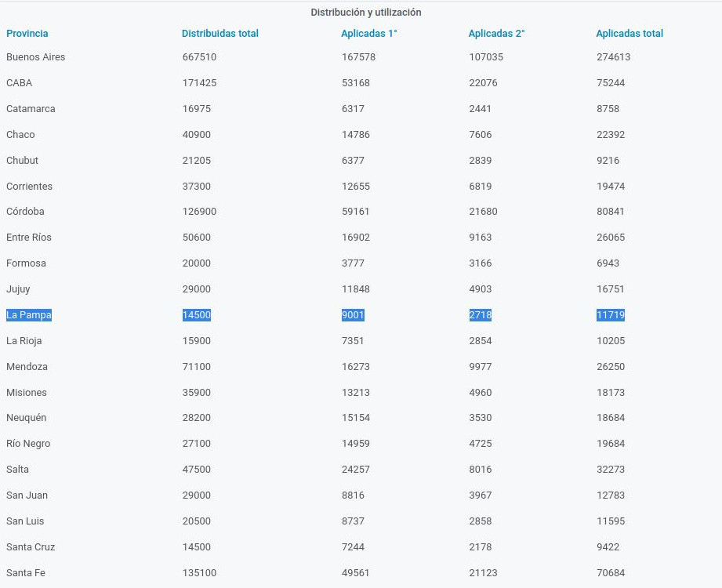Select the Entre Ríos province cell
Viewport: 722px width, 588px height.
pos(29,238)
